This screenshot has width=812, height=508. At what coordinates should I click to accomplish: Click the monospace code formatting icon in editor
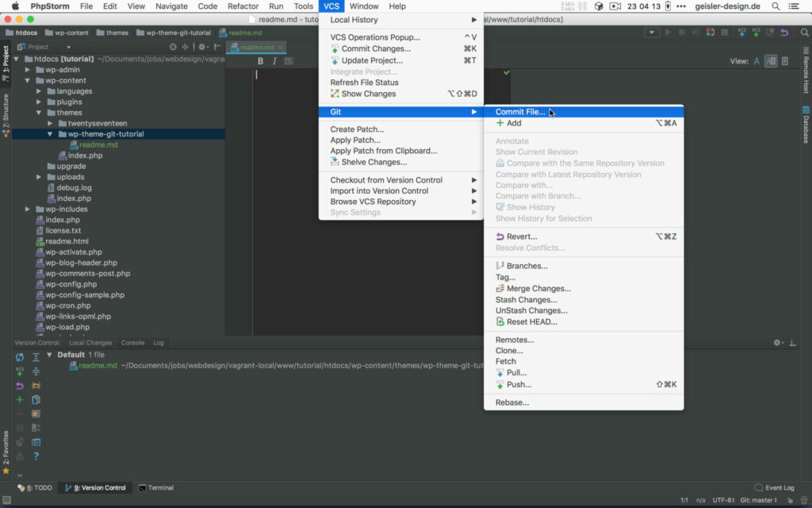289,60
